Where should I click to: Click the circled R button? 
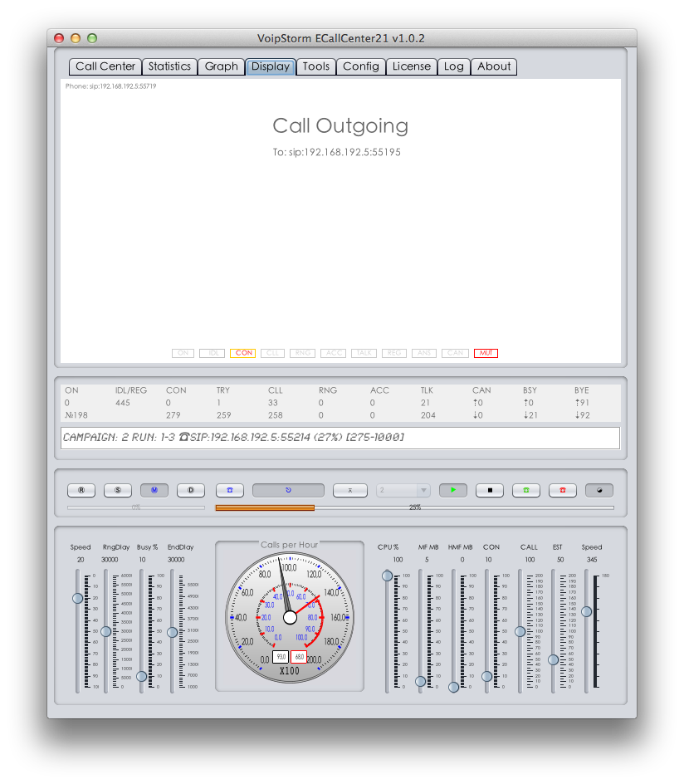(x=81, y=490)
